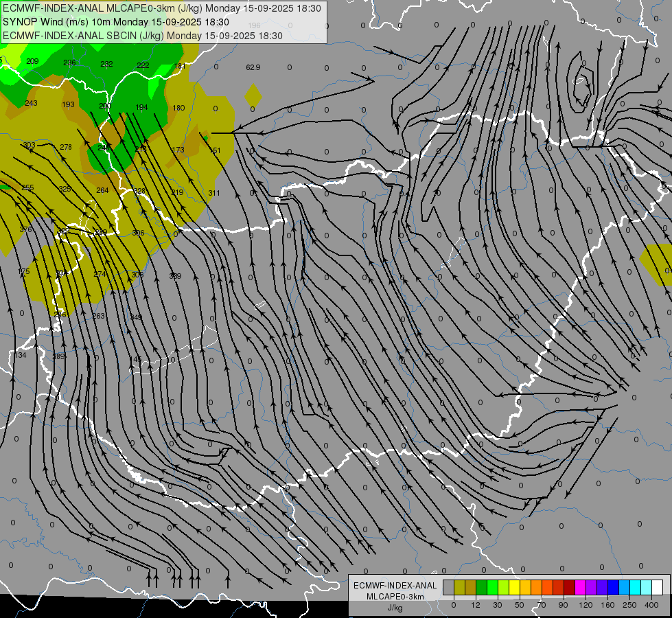Click the legend title ECMWF-INDEX-ANAL
672x618 pixels.
coord(395,586)
